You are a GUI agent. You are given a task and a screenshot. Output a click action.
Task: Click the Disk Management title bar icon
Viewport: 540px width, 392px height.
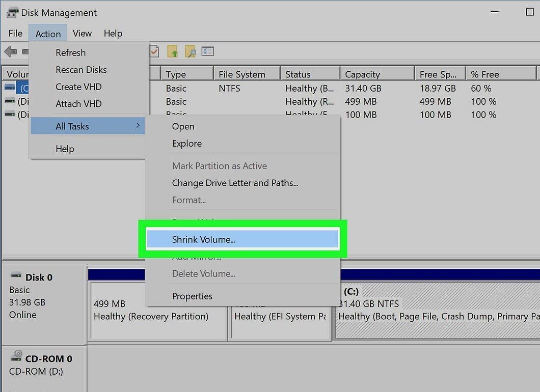point(12,13)
